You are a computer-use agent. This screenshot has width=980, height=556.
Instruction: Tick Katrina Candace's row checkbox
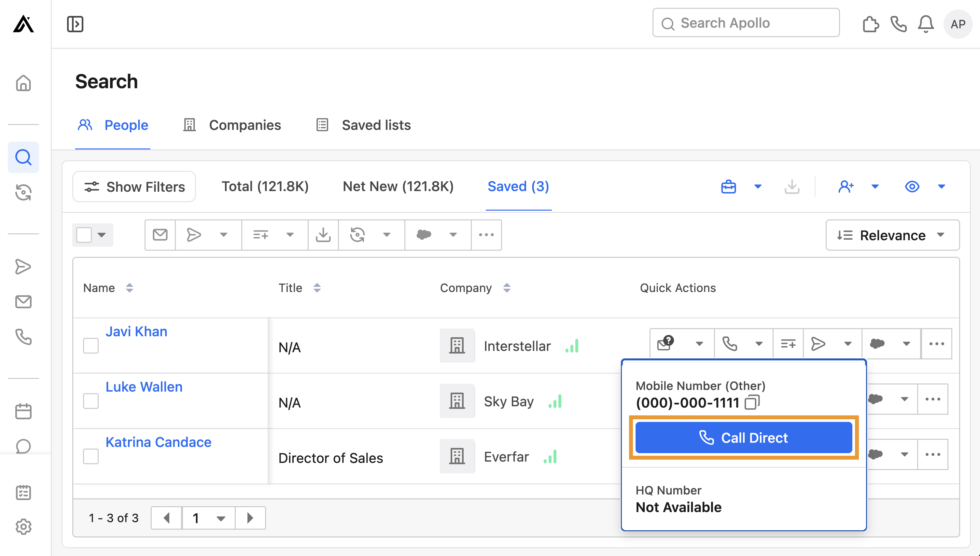91,456
